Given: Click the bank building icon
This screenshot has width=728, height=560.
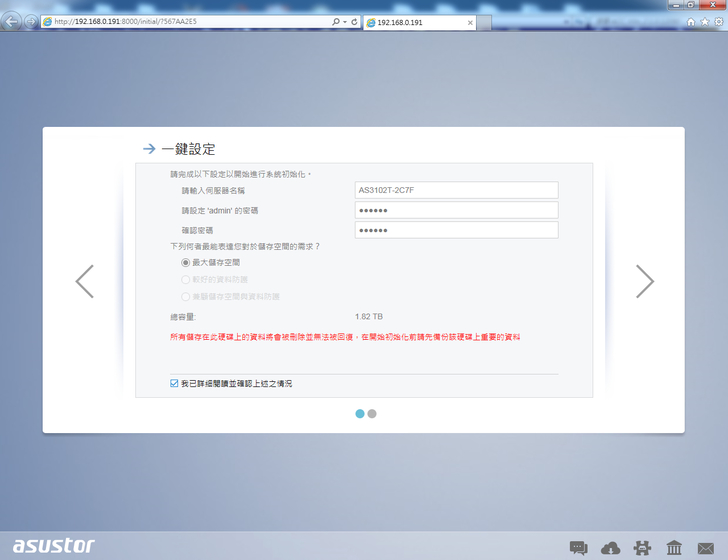Looking at the screenshot, I should (x=674, y=547).
